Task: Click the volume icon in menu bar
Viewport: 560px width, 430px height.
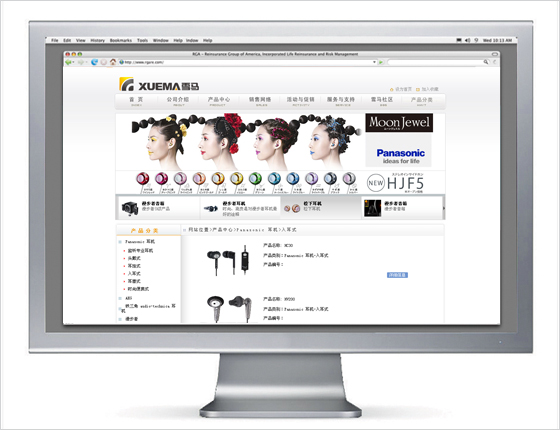Action: coord(468,40)
